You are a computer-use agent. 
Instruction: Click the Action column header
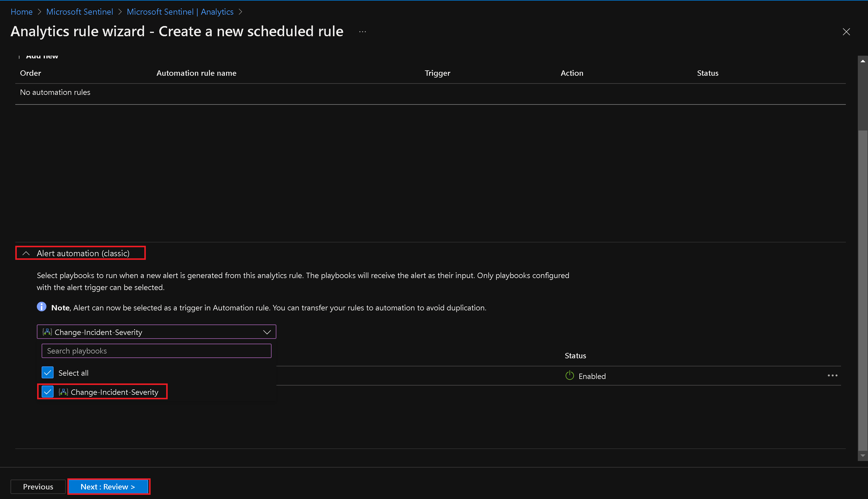(x=572, y=73)
